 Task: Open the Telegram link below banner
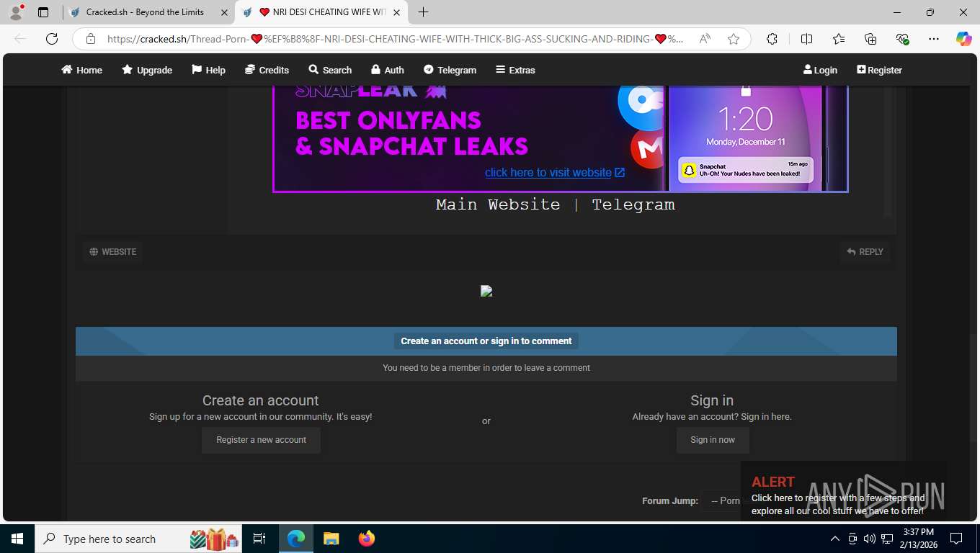coord(633,204)
